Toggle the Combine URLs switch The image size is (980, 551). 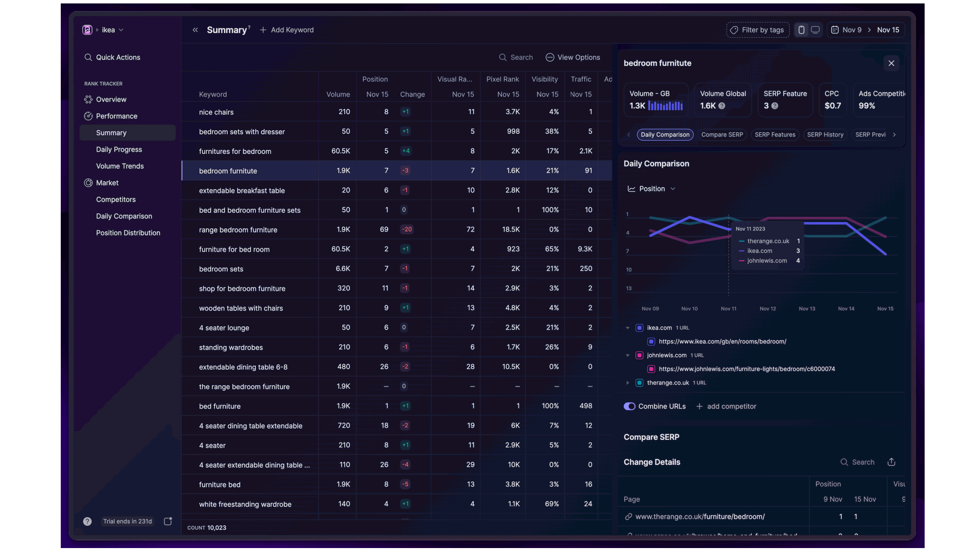pyautogui.click(x=629, y=407)
